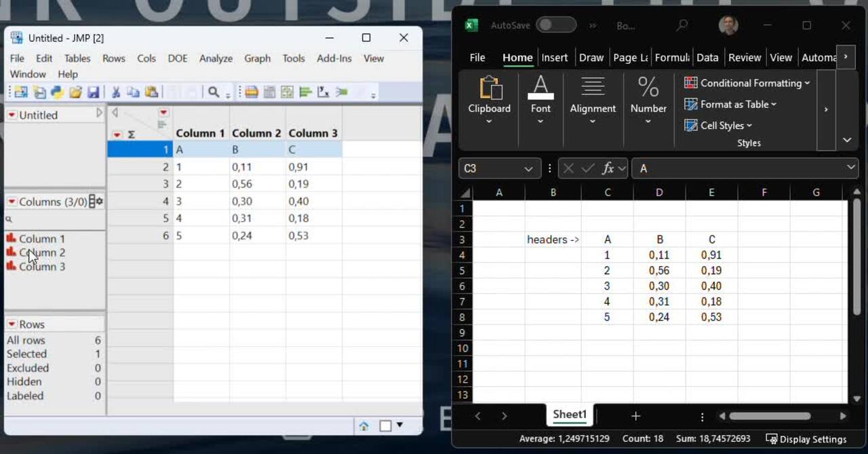Screen dimensions: 868x454
Task: Click the Cut scissors icon in JMP
Action: pos(116,92)
